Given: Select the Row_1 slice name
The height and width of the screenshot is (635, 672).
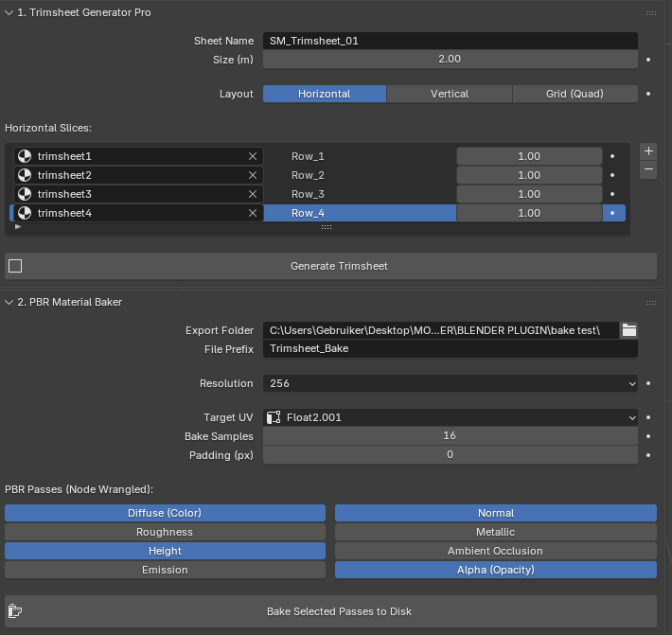Looking at the screenshot, I should (308, 156).
